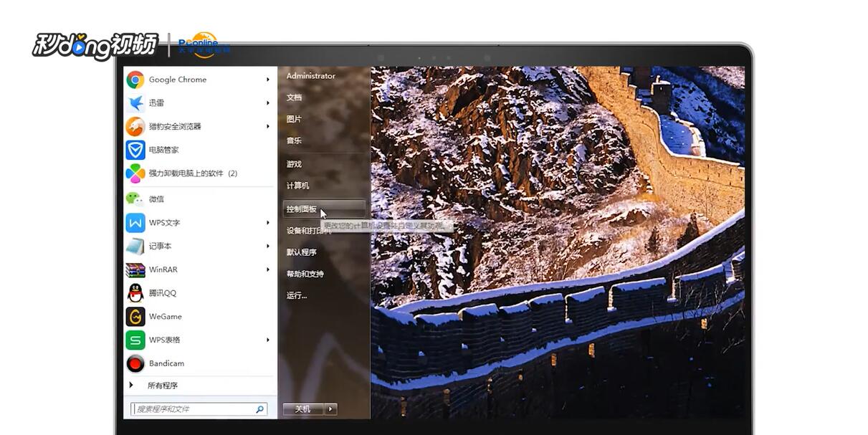
Task: Open shutdown options arrow beside 关机
Action: [x=330, y=409]
